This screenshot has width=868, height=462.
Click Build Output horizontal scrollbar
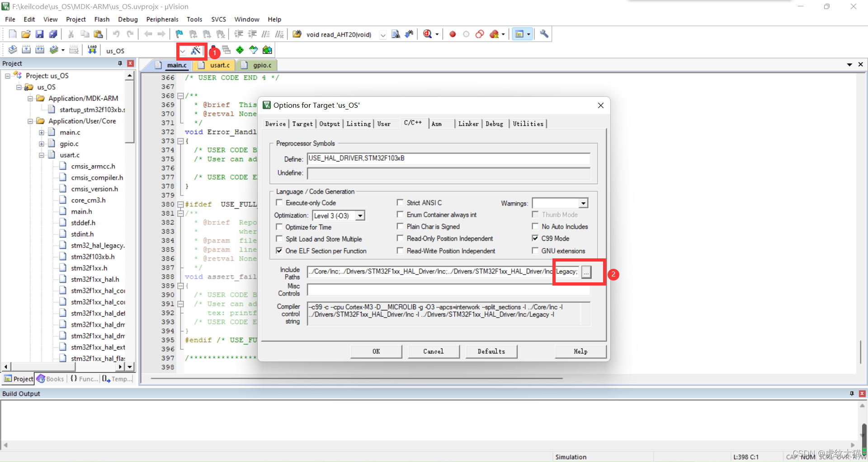click(429, 445)
